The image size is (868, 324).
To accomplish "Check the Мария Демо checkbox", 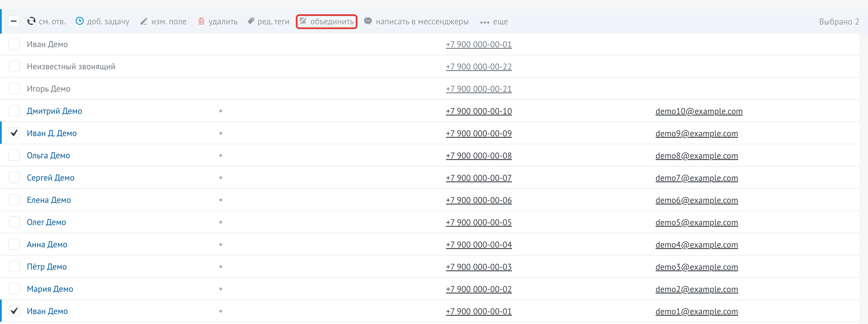I will click(x=14, y=289).
